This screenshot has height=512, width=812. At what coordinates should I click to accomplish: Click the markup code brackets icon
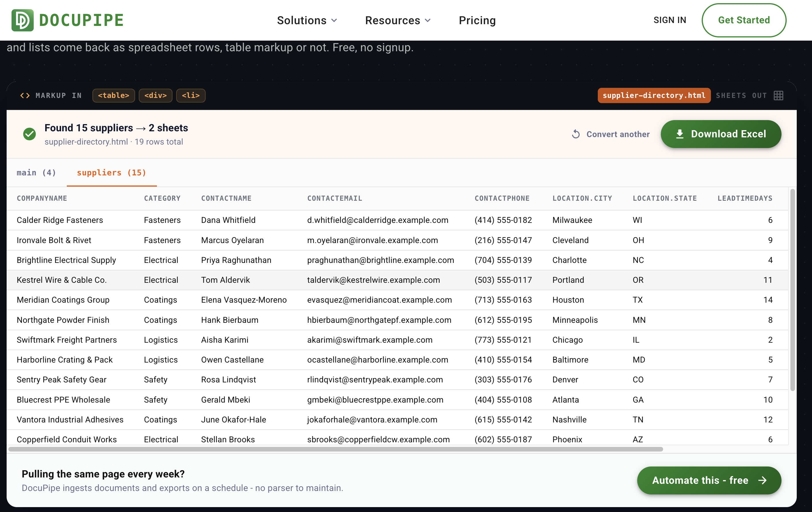coord(25,95)
